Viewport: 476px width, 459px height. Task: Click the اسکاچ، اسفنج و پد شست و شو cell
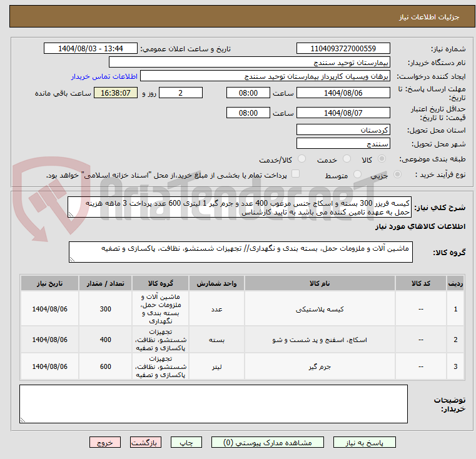pos(320,340)
